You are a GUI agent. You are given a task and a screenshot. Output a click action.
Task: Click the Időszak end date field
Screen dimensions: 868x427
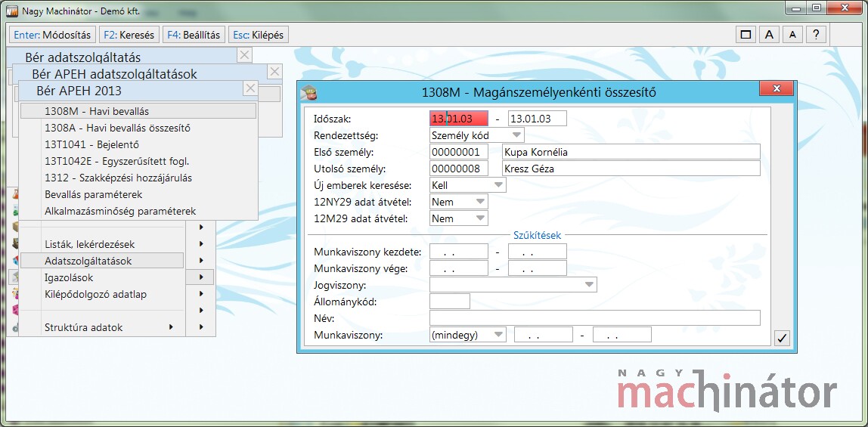(538, 119)
